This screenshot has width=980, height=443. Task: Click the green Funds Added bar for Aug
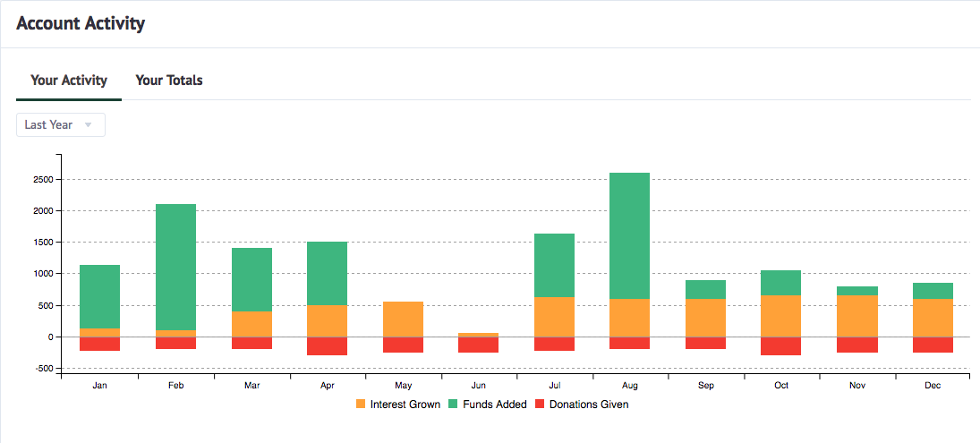click(x=629, y=235)
